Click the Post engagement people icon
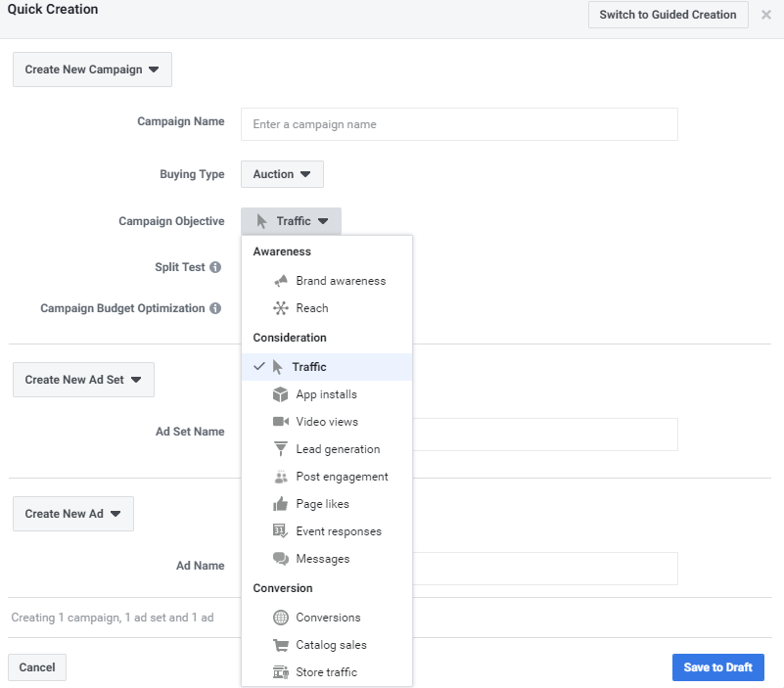Screen dimensions: 784x688 (281, 477)
